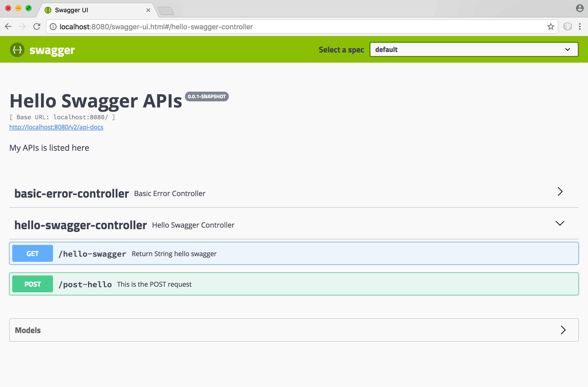Click the GET method badge
Viewport: 588px width, 387px height.
pyautogui.click(x=33, y=254)
